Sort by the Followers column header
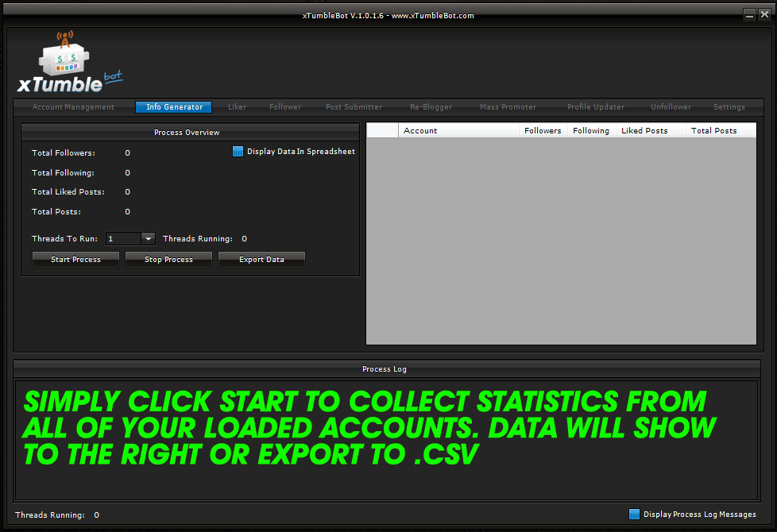 [543, 131]
